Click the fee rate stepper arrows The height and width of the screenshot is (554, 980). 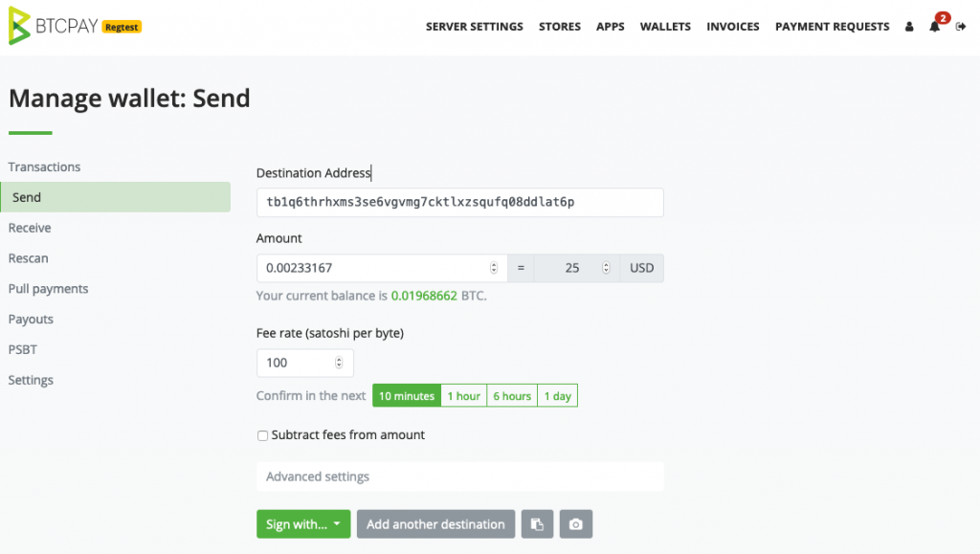tap(339, 363)
